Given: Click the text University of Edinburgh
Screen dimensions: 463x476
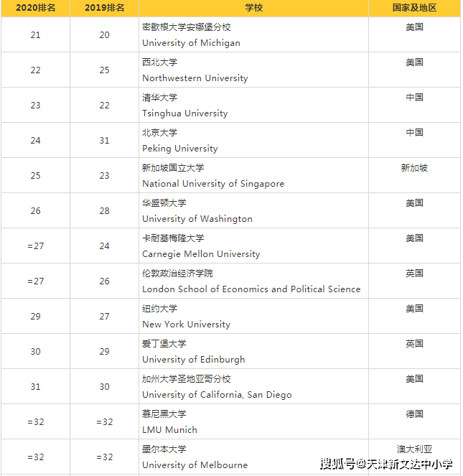Looking at the screenshot, I should tap(193, 360).
